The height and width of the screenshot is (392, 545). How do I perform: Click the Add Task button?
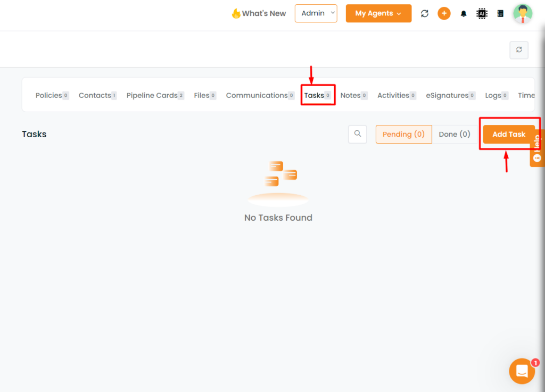tap(509, 135)
